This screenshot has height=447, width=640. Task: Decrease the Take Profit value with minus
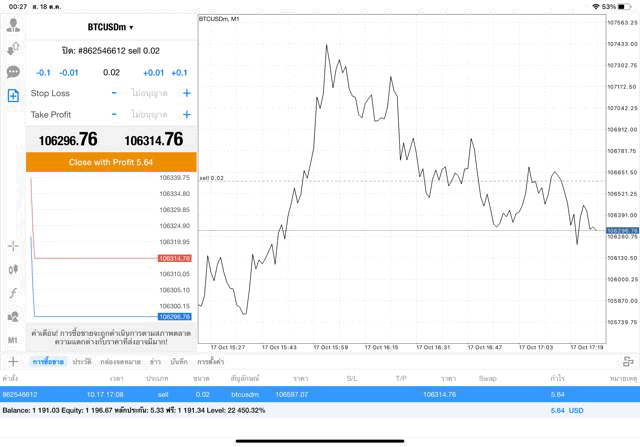(114, 114)
